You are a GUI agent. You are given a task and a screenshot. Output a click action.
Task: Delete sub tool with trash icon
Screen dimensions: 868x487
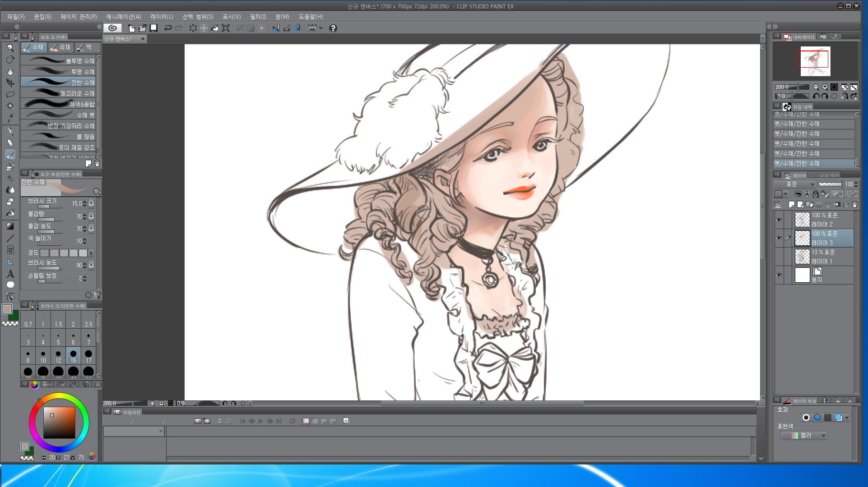(x=97, y=163)
